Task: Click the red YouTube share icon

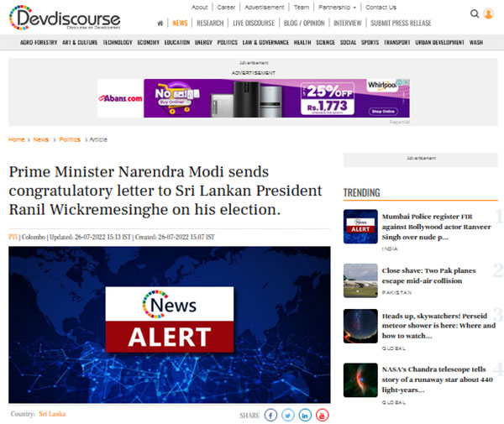Action: click(x=322, y=416)
